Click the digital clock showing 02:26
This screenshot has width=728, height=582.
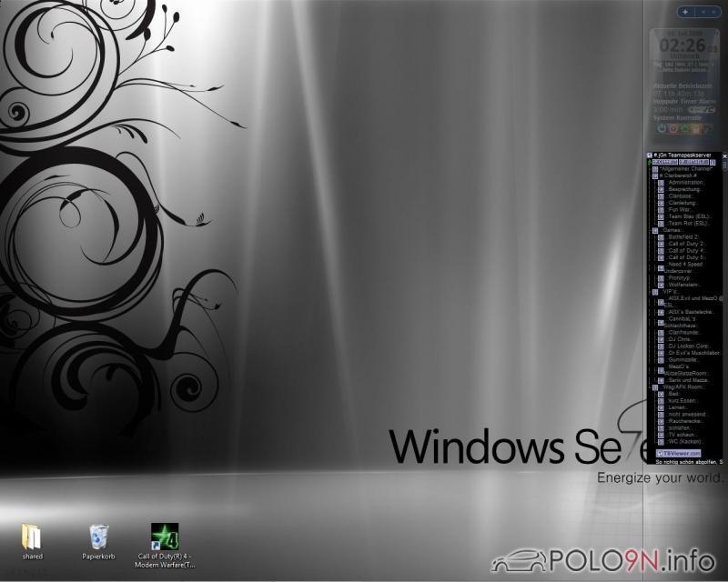(x=681, y=45)
